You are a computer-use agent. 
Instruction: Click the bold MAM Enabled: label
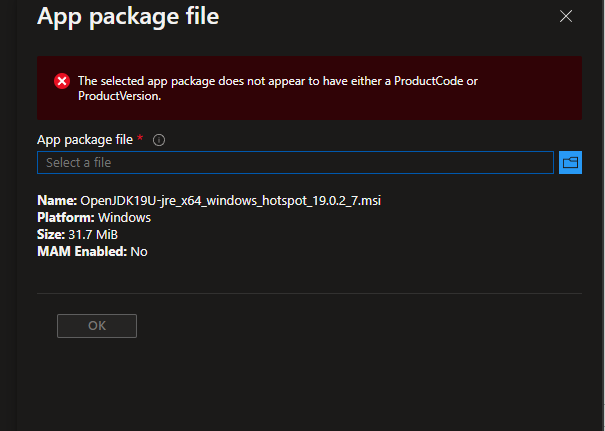[x=82, y=252]
